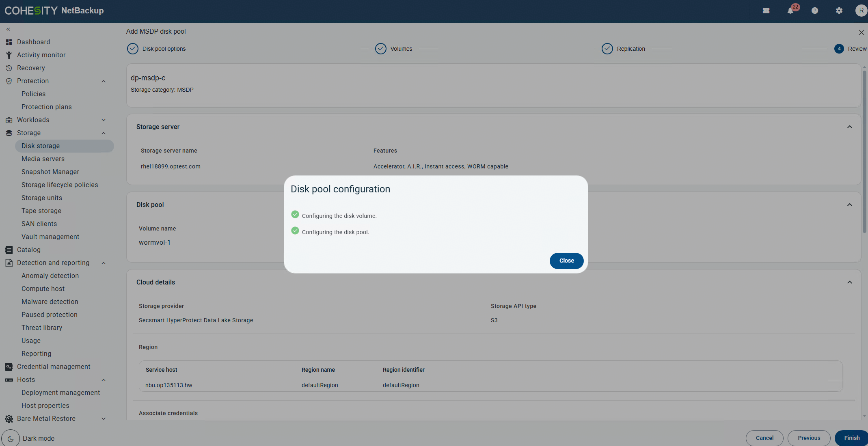Image resolution: width=868 pixels, height=446 pixels.
Task: Open the notifications bell icon
Action: point(790,11)
